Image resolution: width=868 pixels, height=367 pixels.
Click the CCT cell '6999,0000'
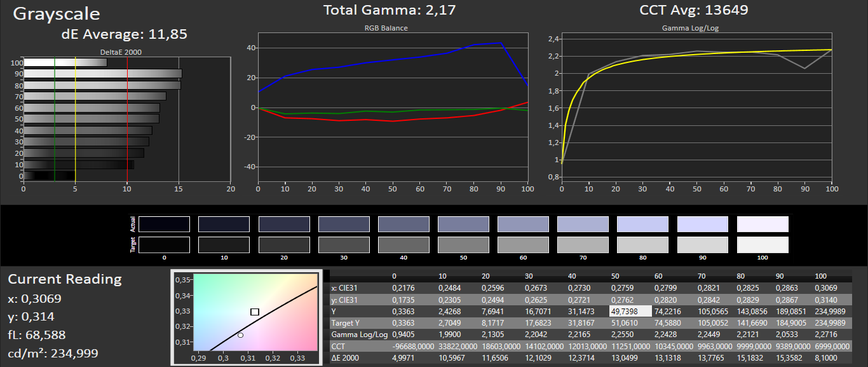(x=832, y=346)
